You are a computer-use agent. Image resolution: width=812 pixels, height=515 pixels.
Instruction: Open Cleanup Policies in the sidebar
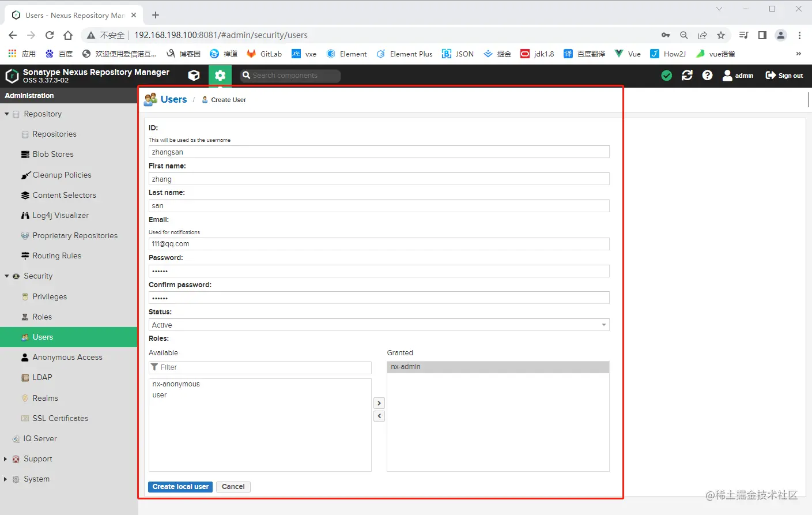click(62, 175)
